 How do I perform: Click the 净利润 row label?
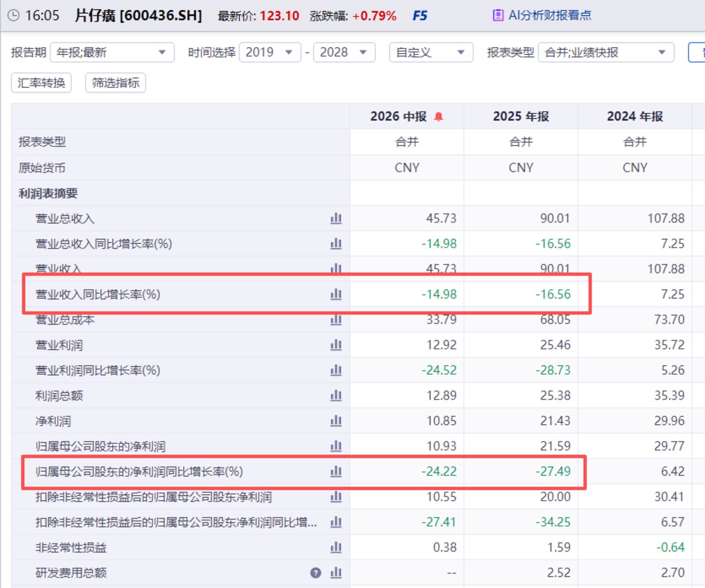click(x=53, y=421)
